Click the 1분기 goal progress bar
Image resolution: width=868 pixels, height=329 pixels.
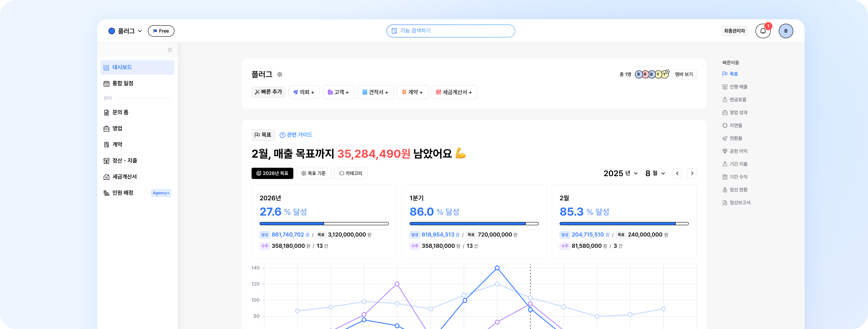click(474, 224)
